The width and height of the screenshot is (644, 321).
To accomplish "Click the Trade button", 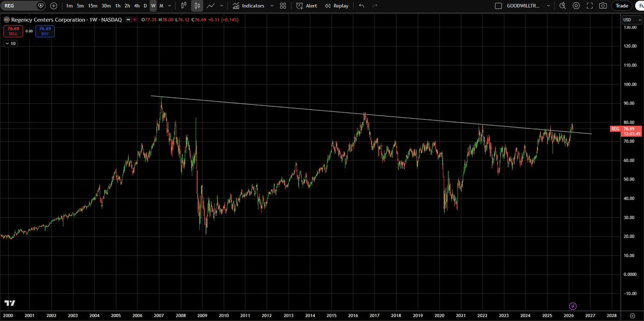I will tap(622, 6).
